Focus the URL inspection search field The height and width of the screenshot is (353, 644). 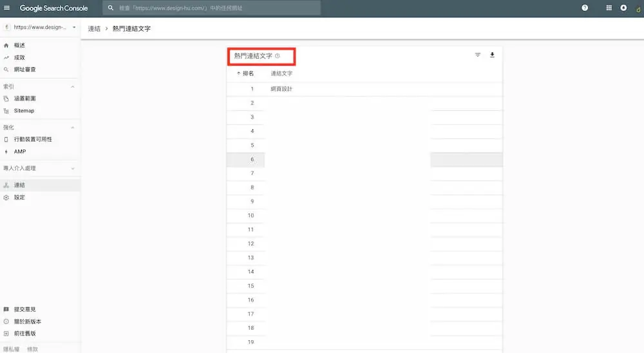tap(211, 8)
